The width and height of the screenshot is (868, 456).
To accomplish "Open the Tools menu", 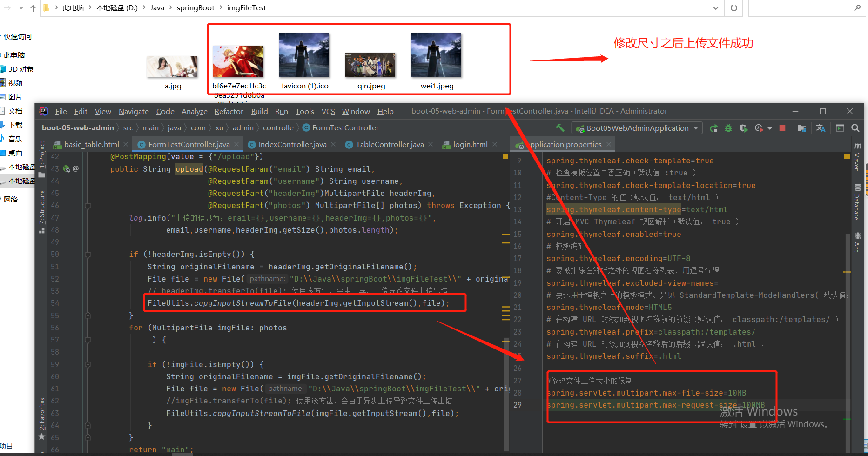I will point(304,111).
